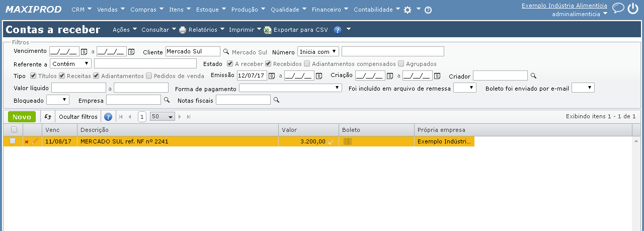Open the settings gear menu
The height and width of the screenshot is (231, 644).
click(x=408, y=10)
